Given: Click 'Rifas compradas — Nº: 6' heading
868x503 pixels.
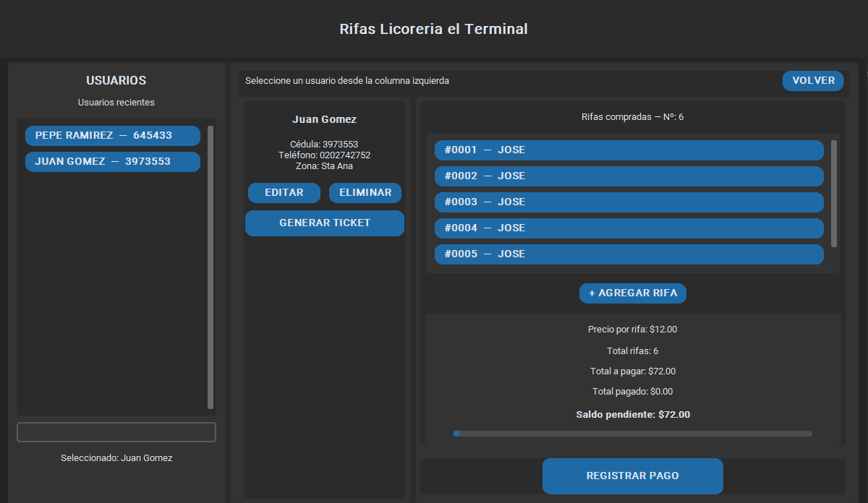Looking at the screenshot, I should tap(633, 117).
